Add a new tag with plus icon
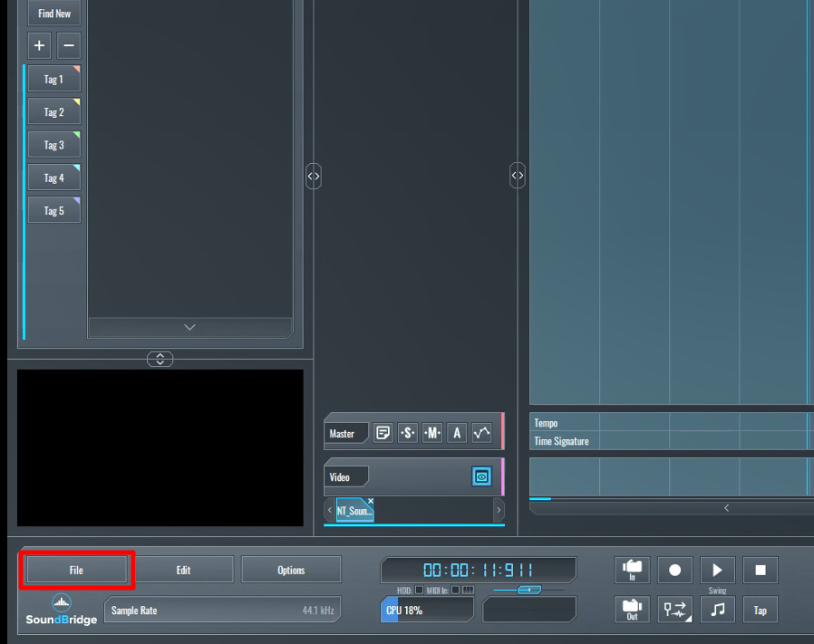814x644 pixels. (x=39, y=45)
